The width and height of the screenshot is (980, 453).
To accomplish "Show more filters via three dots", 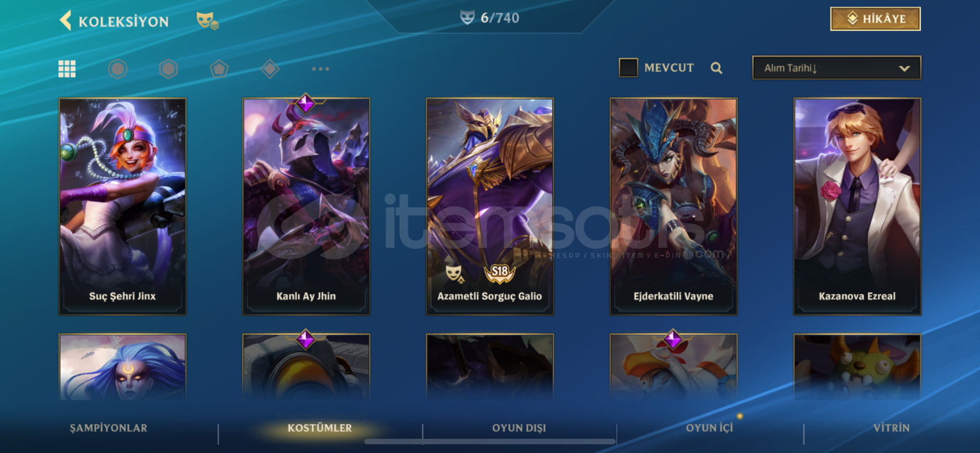I will point(320,69).
